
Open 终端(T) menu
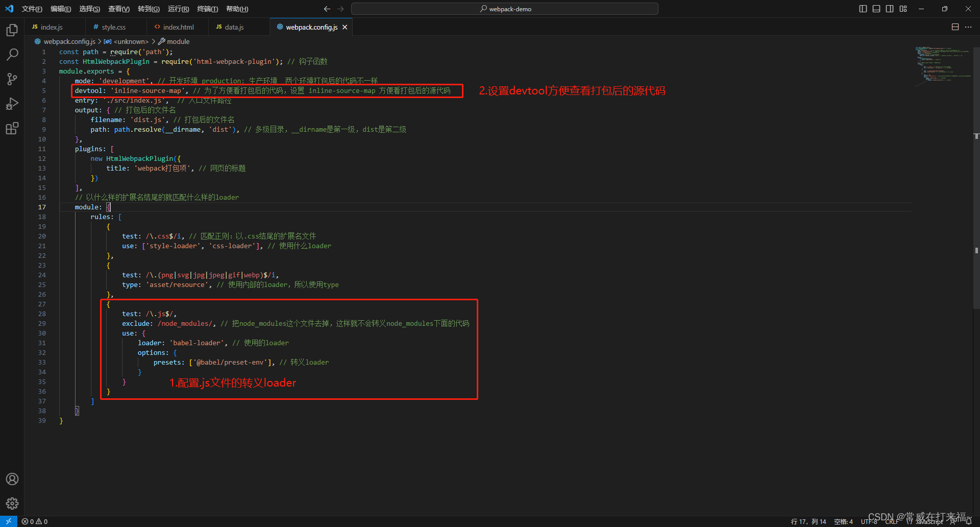pyautogui.click(x=207, y=9)
